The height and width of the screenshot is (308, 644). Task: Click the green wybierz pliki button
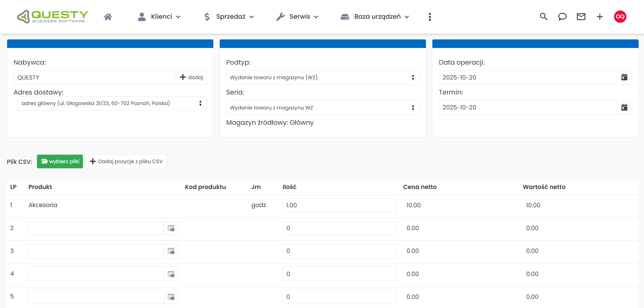click(x=60, y=161)
